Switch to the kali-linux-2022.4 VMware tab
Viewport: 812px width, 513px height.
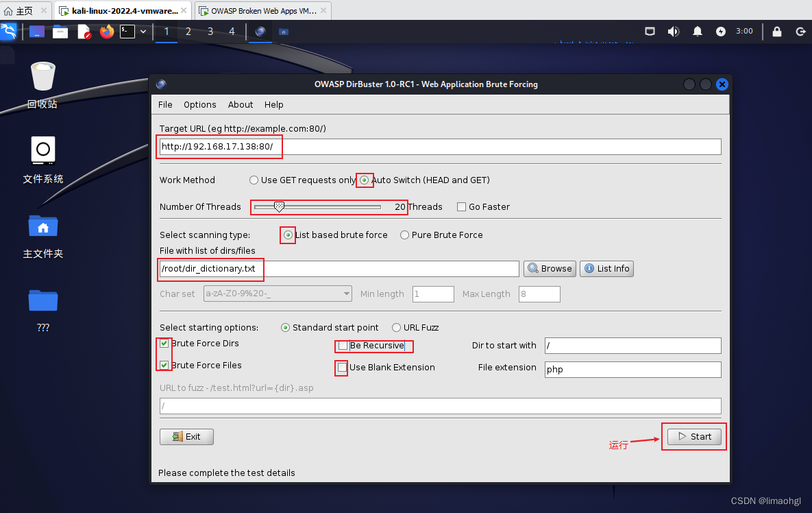pos(122,10)
